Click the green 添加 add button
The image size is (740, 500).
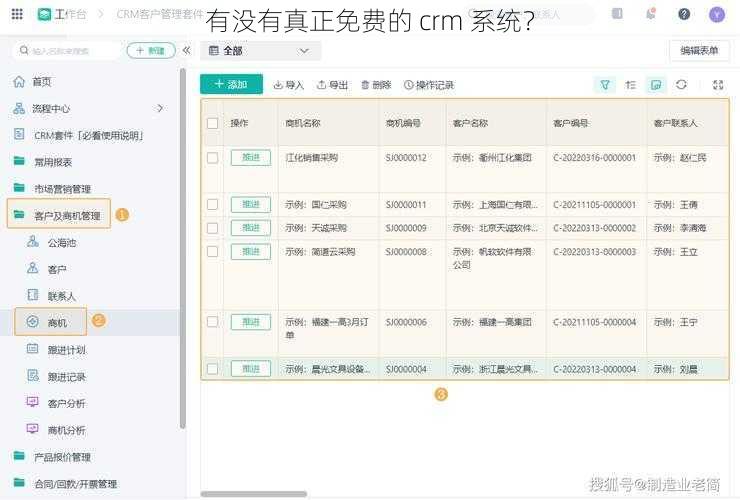pyautogui.click(x=231, y=84)
